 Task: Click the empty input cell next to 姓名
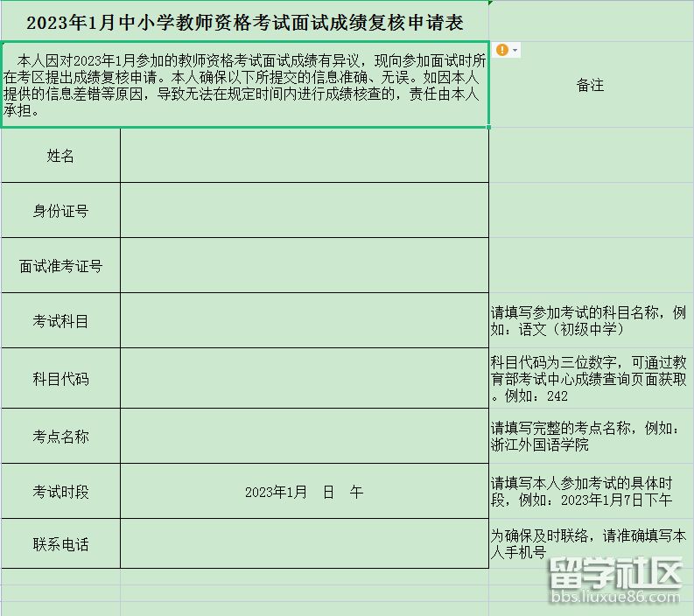pyautogui.click(x=304, y=156)
